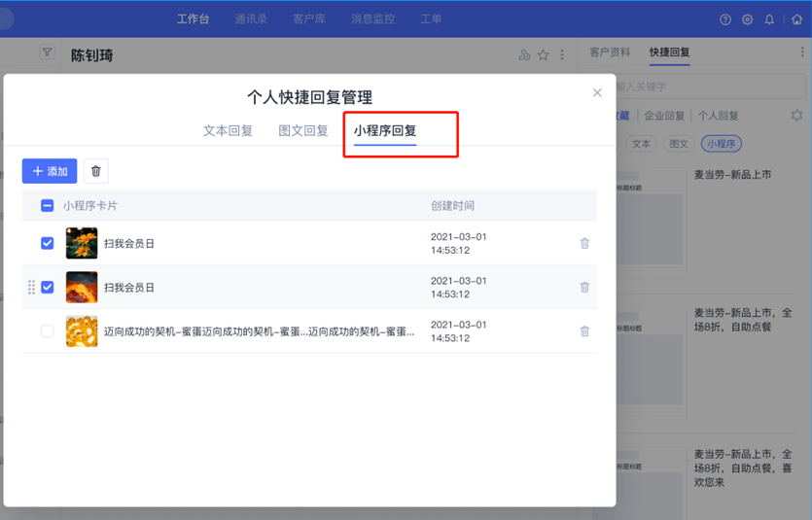Uncheck the first 扫我会员日 checkbox
This screenshot has width=812, height=520.
pos(47,243)
